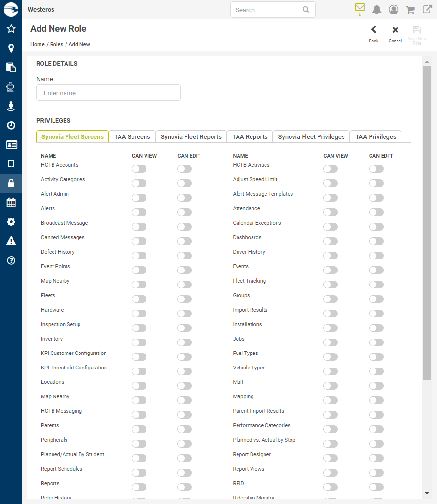Click the Save New Role button
Screen dimensions: 437x504
[417, 35]
